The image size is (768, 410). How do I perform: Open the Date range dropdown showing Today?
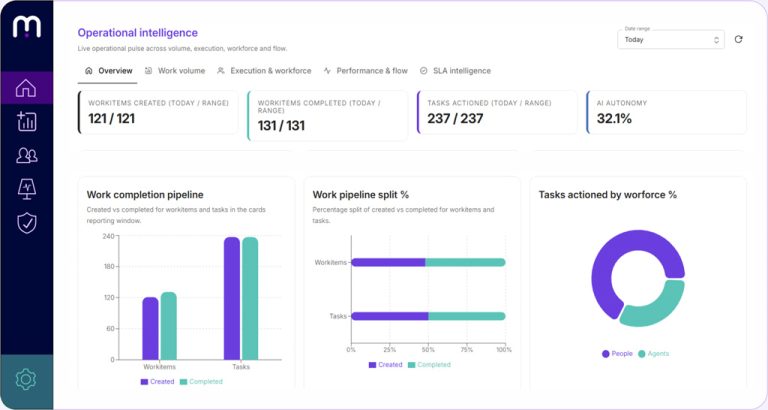671,40
